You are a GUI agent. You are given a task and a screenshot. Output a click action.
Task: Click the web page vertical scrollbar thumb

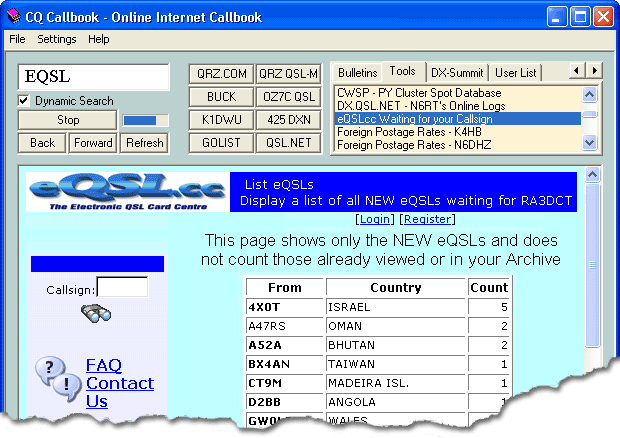(592, 265)
